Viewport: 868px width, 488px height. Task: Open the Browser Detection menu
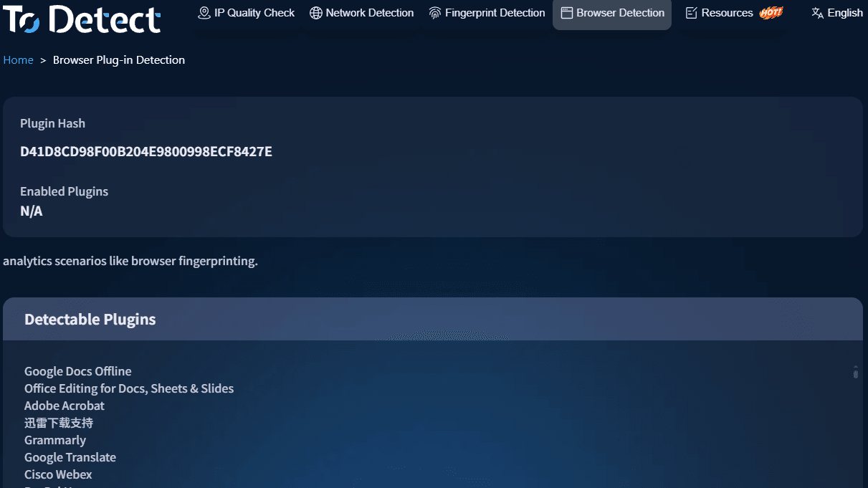(612, 13)
